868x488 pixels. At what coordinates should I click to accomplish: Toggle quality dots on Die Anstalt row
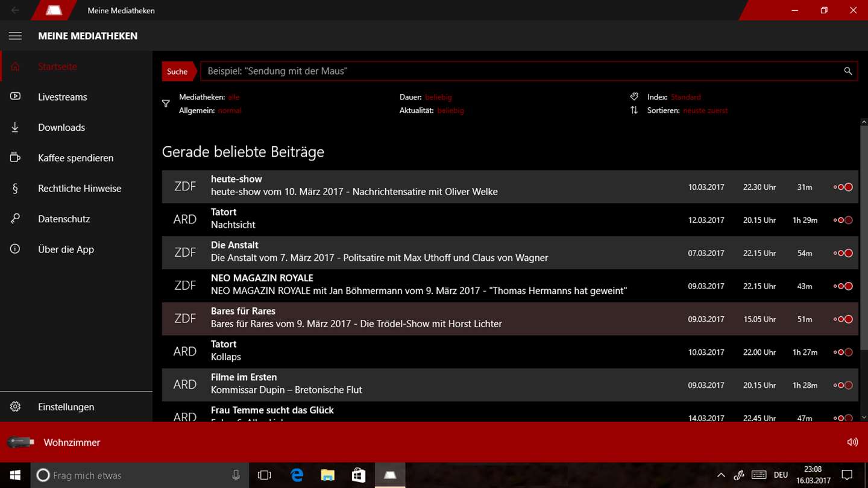[843, 253]
